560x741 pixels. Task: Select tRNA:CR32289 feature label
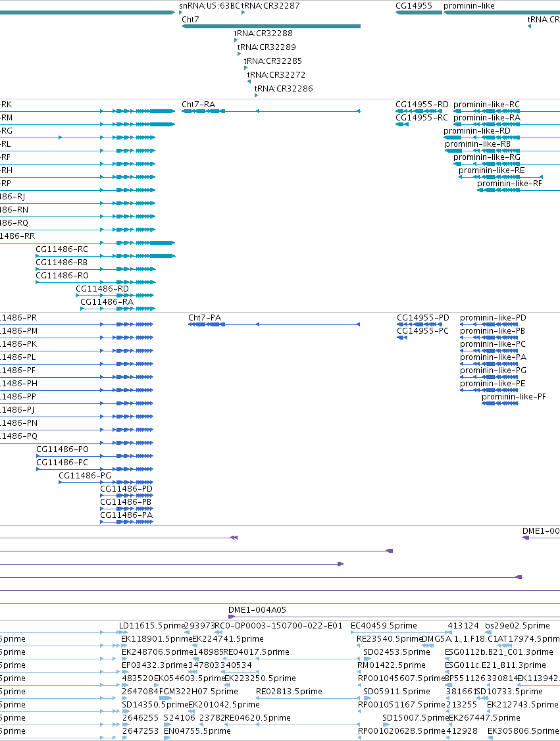[267, 47]
